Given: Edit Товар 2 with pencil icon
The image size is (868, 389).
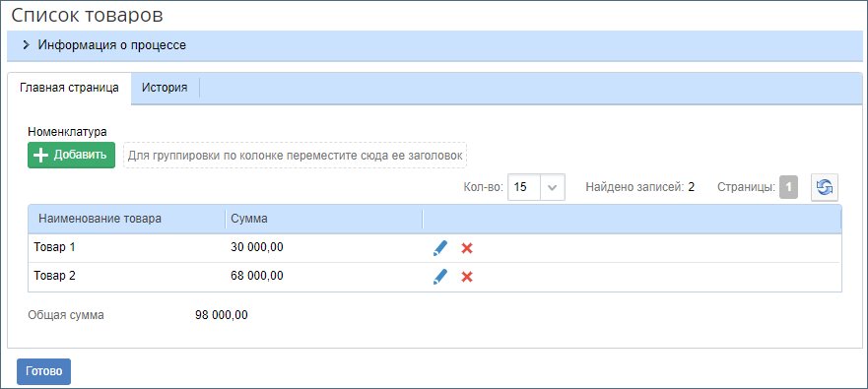Looking at the screenshot, I should click(440, 277).
